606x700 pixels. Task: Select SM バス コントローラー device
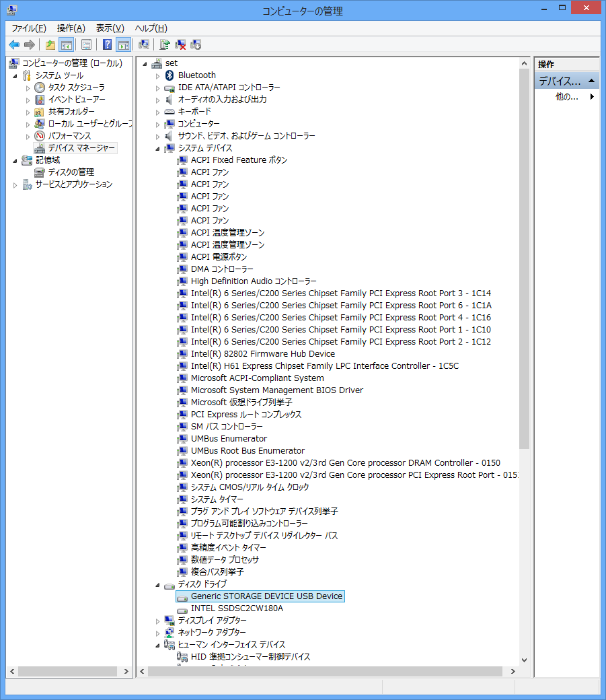[227, 426]
